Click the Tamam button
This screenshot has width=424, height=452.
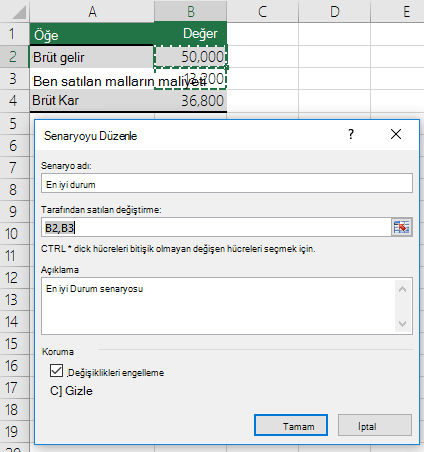click(x=291, y=425)
